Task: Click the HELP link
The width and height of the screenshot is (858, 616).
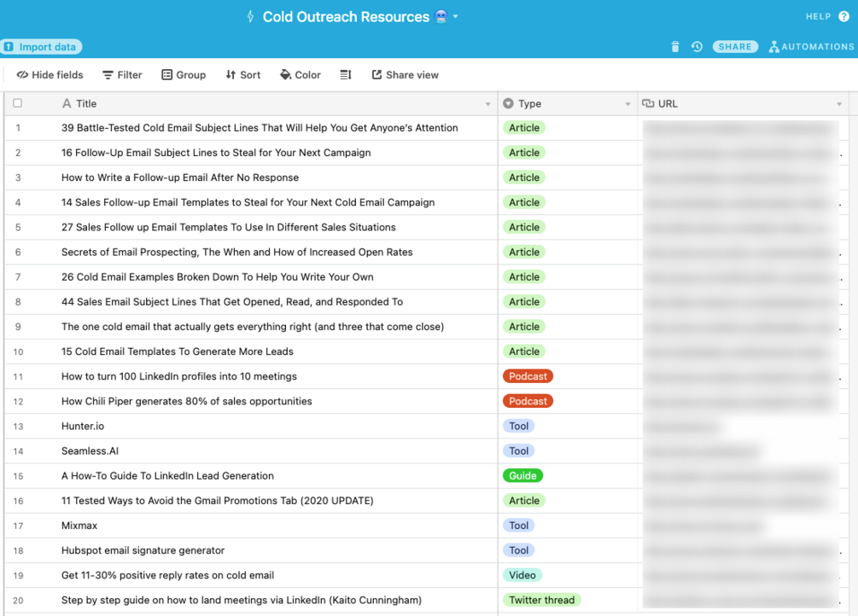Action: click(x=818, y=16)
